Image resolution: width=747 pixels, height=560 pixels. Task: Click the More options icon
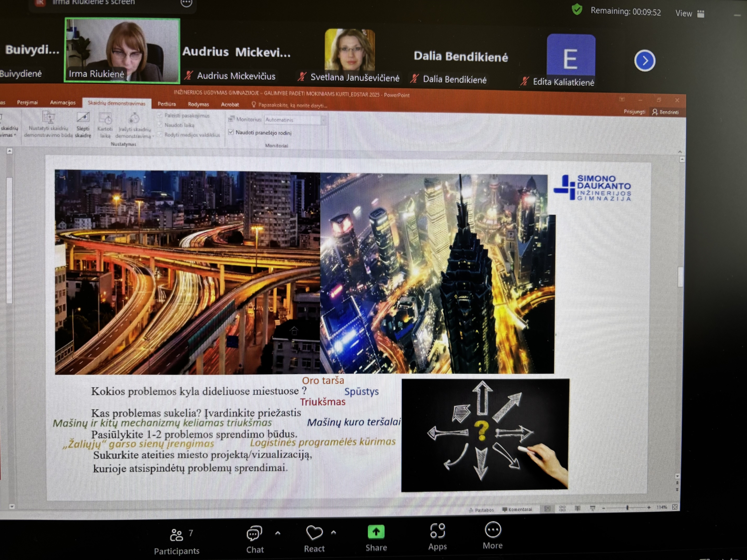click(493, 530)
